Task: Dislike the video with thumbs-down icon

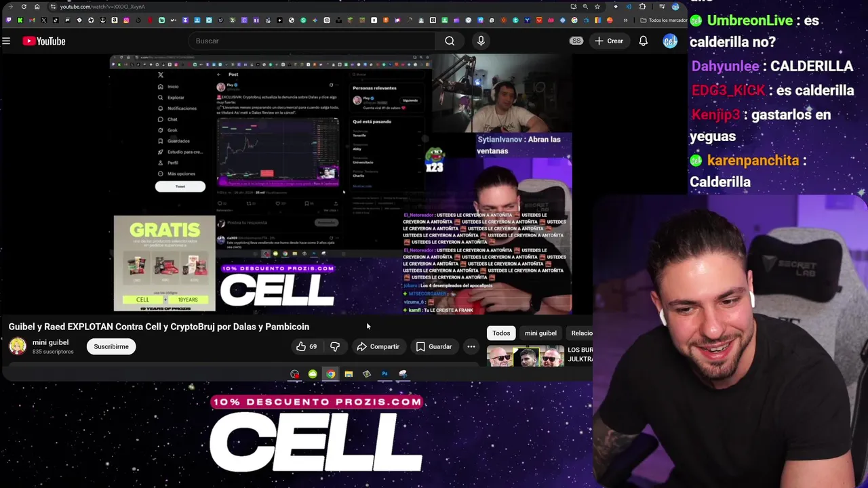Action: click(x=335, y=346)
